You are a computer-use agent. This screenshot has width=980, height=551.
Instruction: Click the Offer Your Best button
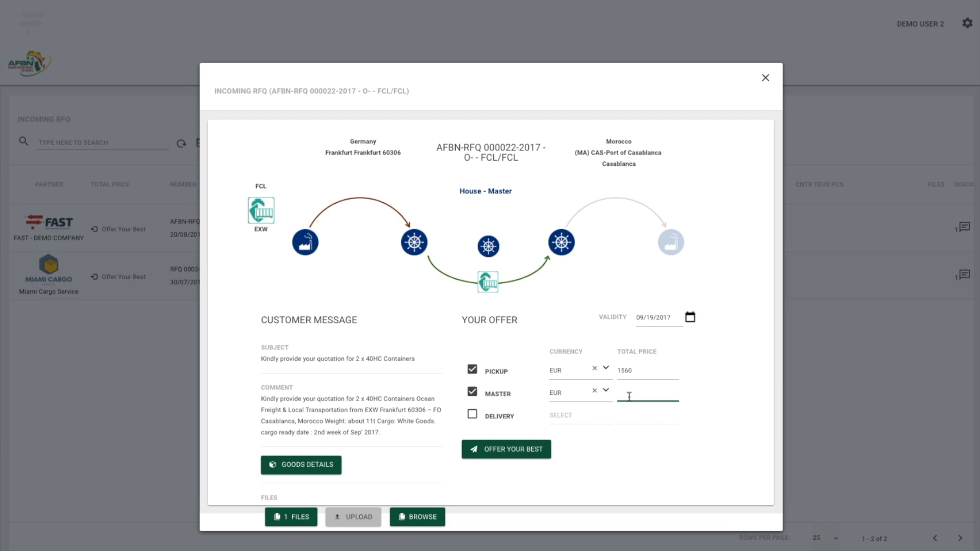(506, 449)
